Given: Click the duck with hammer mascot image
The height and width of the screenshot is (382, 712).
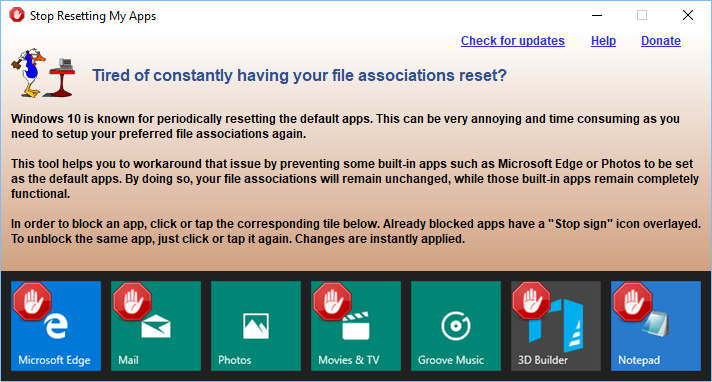Looking at the screenshot, I should 43,73.
